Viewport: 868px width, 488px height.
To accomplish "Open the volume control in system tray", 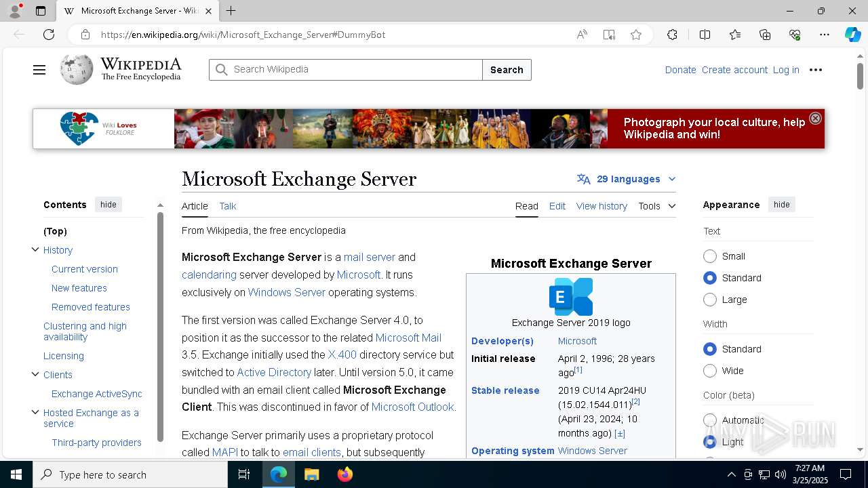I will click(x=780, y=474).
